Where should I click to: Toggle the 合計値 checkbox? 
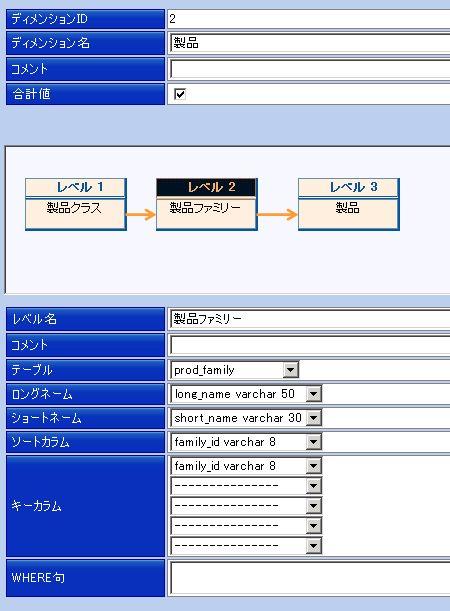click(180, 94)
